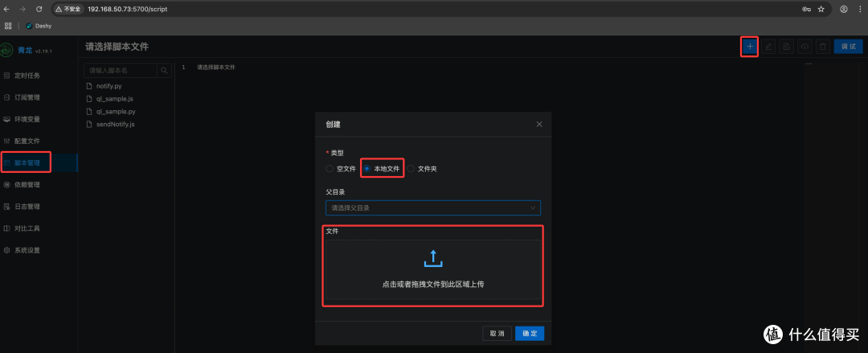Click the save script toolbar icon

[786, 47]
